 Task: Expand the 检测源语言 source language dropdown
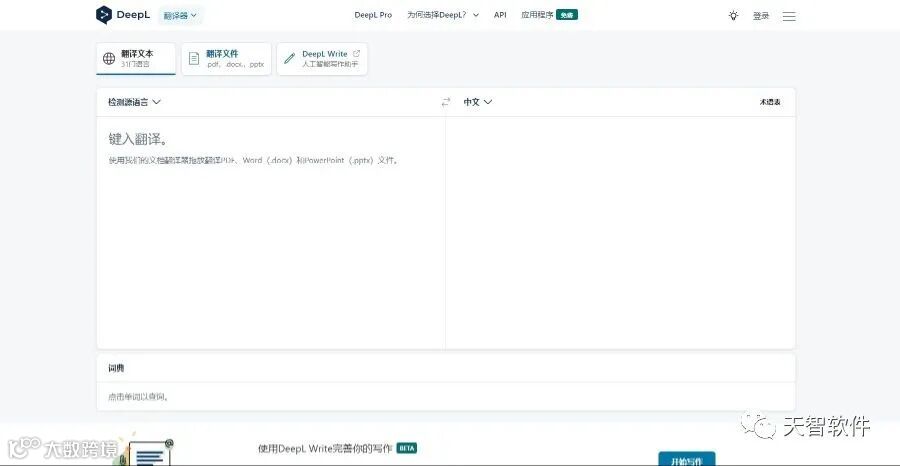[134, 102]
